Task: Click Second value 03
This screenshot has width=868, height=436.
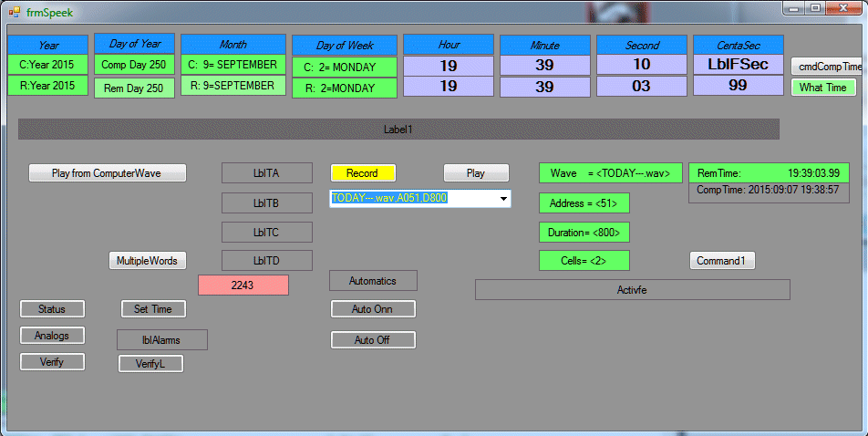Action: (x=642, y=86)
